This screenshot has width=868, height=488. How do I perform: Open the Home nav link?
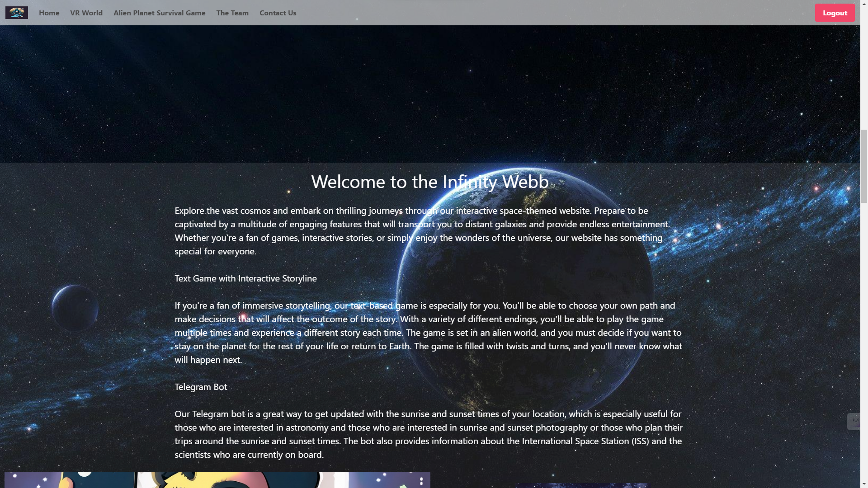(x=49, y=13)
